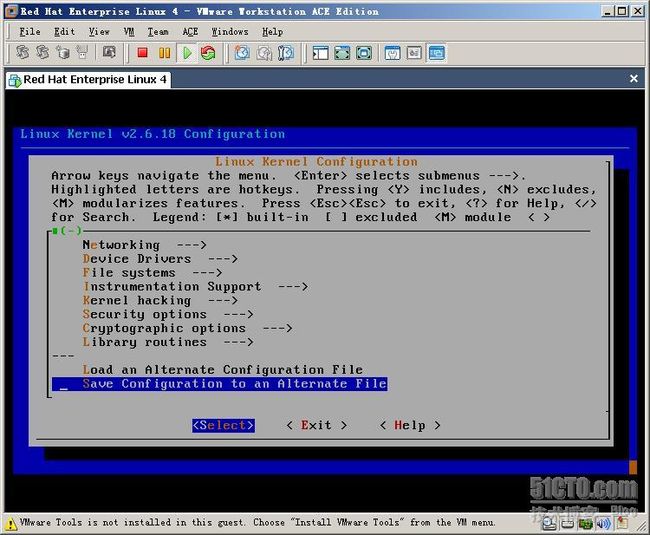
Task: Expand the Networking ---> submenu
Action: [x=144, y=245]
